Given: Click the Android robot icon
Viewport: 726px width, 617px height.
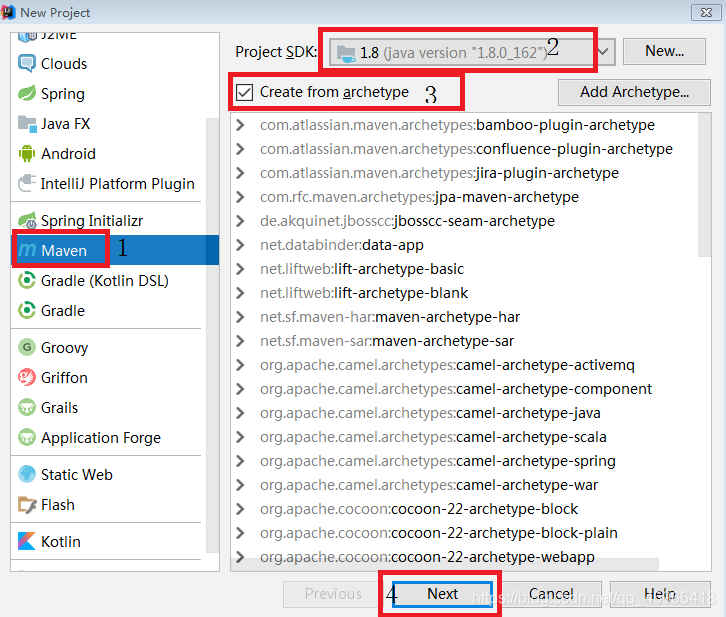Looking at the screenshot, I should [27, 154].
